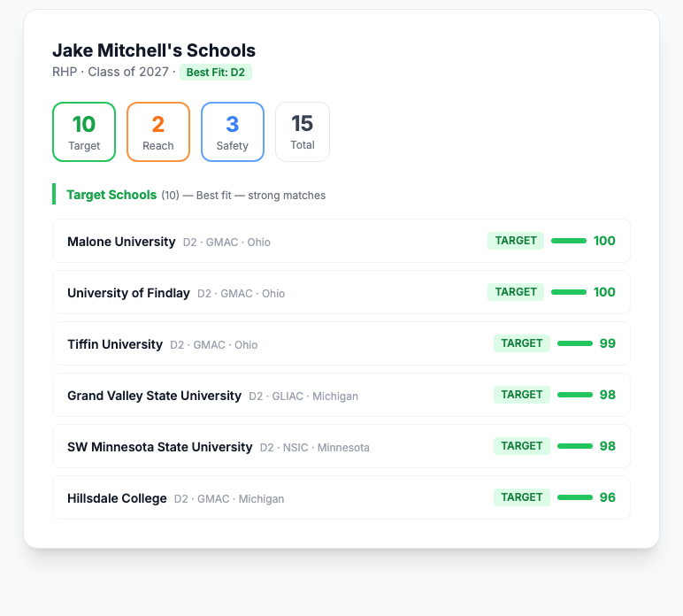
Task: Open Hillsdale College school name
Action: pyautogui.click(x=117, y=498)
